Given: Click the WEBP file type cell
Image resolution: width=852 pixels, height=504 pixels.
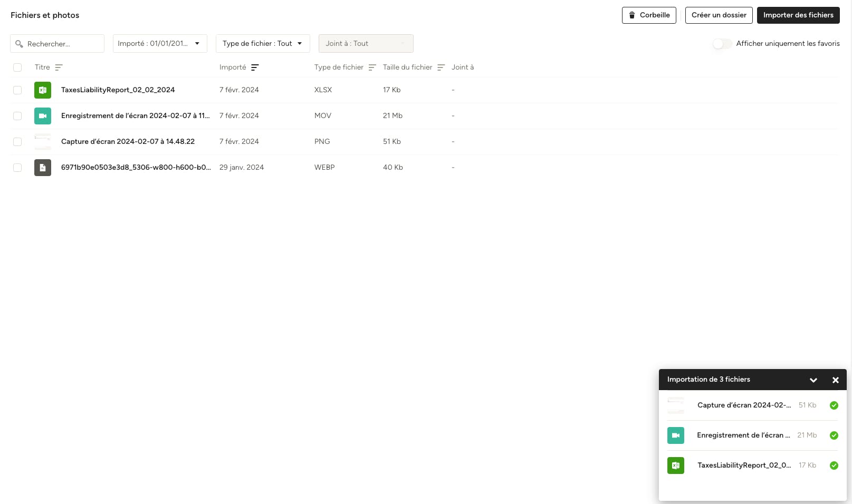Looking at the screenshot, I should click(x=324, y=168).
